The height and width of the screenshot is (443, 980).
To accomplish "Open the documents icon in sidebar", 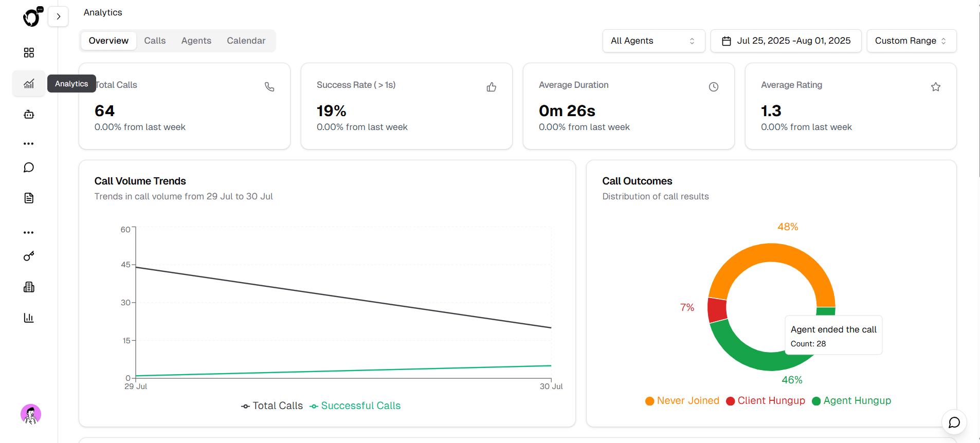I will (x=29, y=198).
